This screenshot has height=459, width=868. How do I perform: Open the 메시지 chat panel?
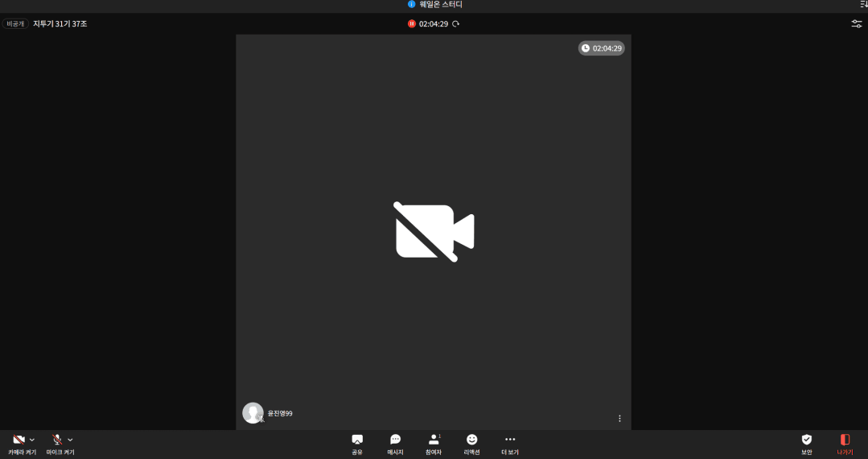click(x=395, y=442)
